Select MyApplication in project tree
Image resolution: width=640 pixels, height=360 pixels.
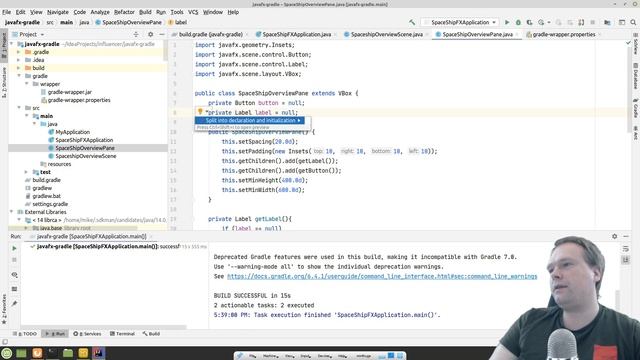(x=72, y=132)
